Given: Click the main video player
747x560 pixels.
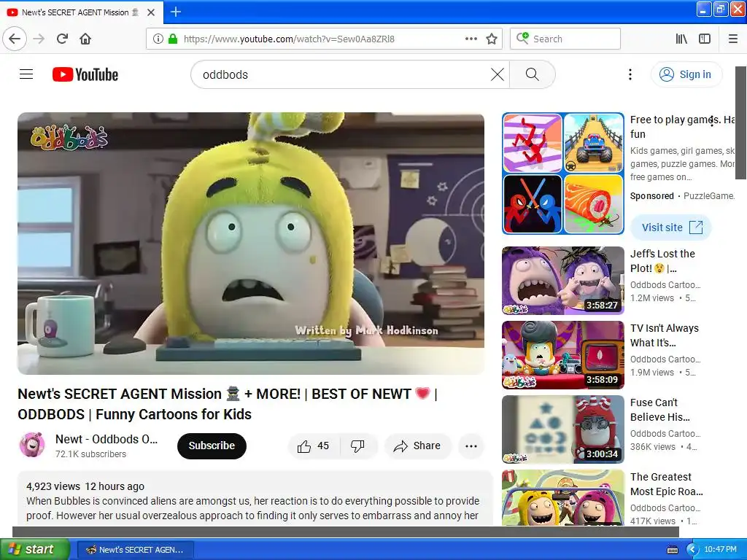Looking at the screenshot, I should [x=251, y=244].
